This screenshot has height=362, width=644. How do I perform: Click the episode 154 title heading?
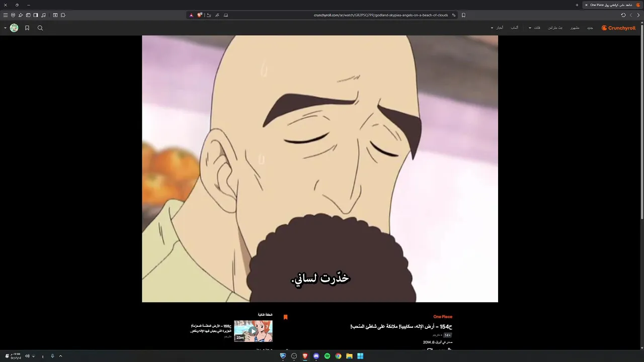(401, 327)
